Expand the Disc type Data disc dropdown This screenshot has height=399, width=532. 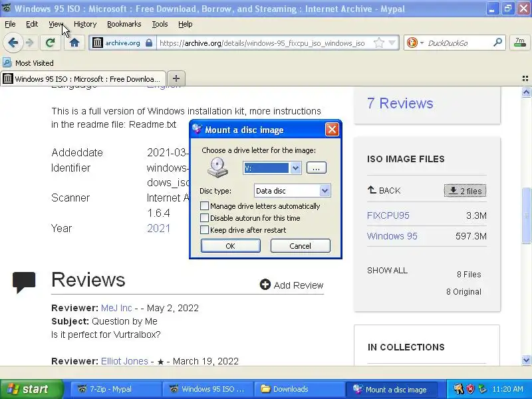(325, 191)
